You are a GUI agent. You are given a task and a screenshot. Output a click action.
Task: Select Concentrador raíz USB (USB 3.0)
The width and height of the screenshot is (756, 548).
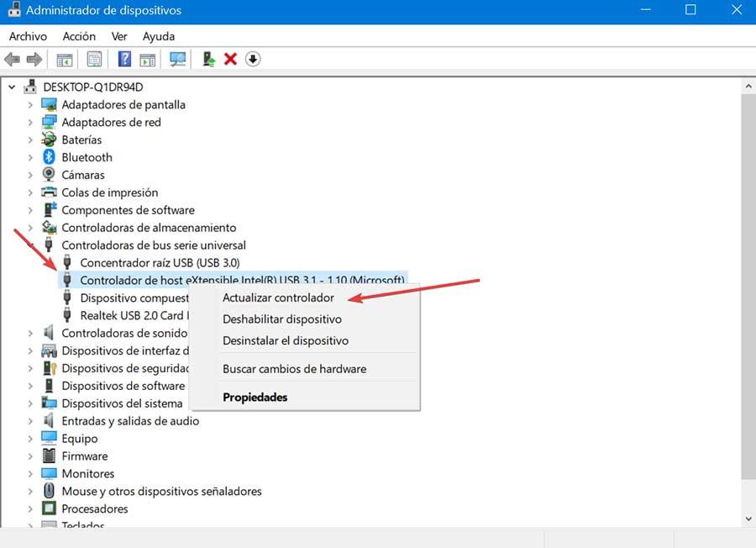160,262
